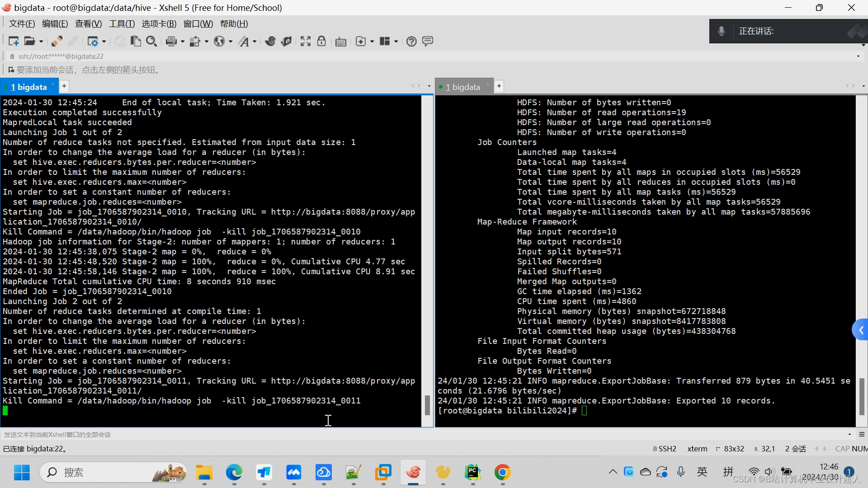868x488 pixels.
Task: Click the add-current-session arrow button
Action: (x=11, y=70)
